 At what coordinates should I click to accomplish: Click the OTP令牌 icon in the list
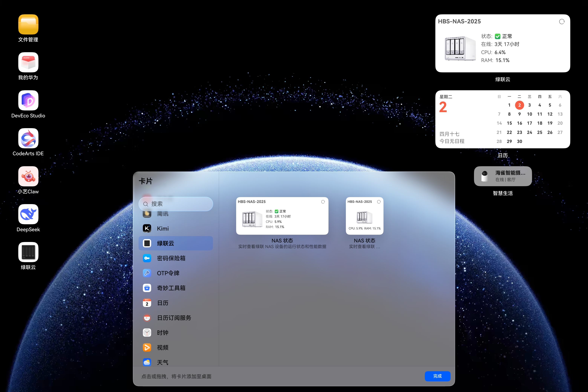click(x=147, y=273)
